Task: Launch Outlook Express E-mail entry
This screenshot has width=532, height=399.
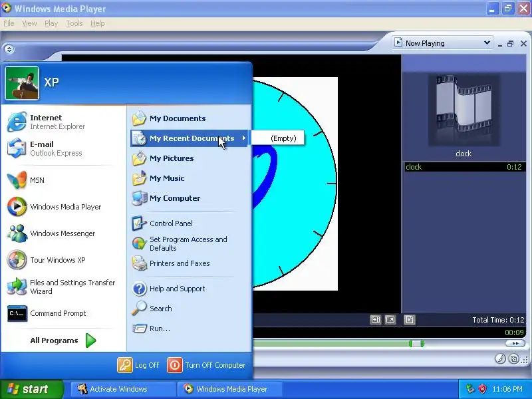Action: pyautogui.click(x=63, y=148)
